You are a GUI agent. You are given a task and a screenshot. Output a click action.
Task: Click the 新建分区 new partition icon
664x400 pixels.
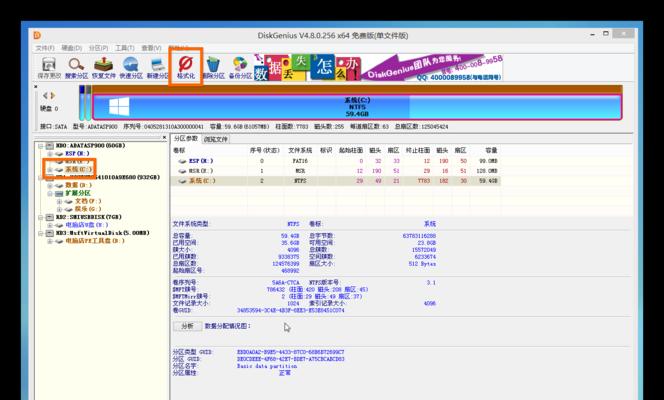(157, 68)
